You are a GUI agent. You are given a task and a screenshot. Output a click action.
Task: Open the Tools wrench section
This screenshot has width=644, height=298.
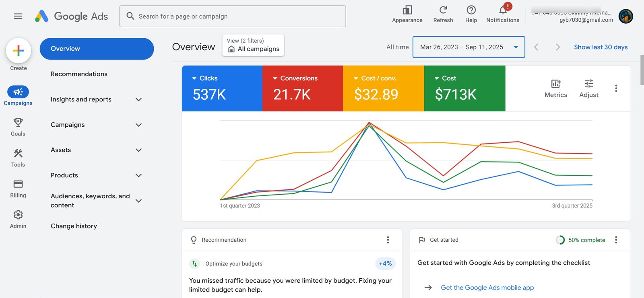point(18,158)
